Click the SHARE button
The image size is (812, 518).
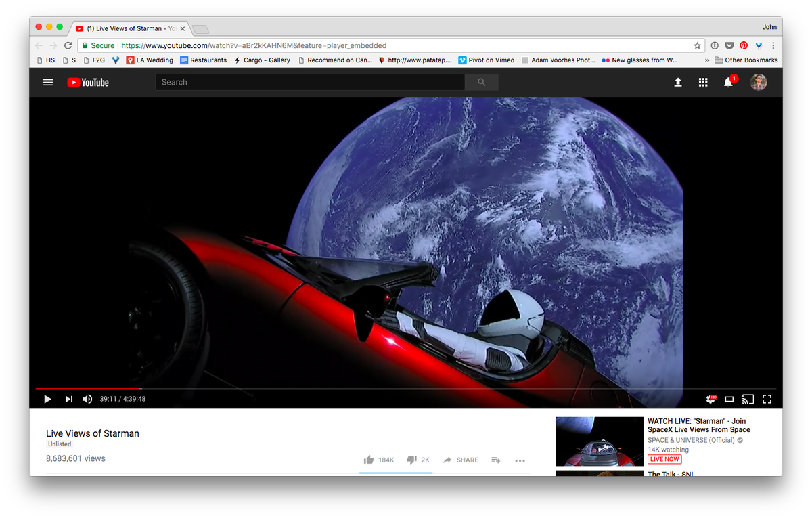point(461,460)
